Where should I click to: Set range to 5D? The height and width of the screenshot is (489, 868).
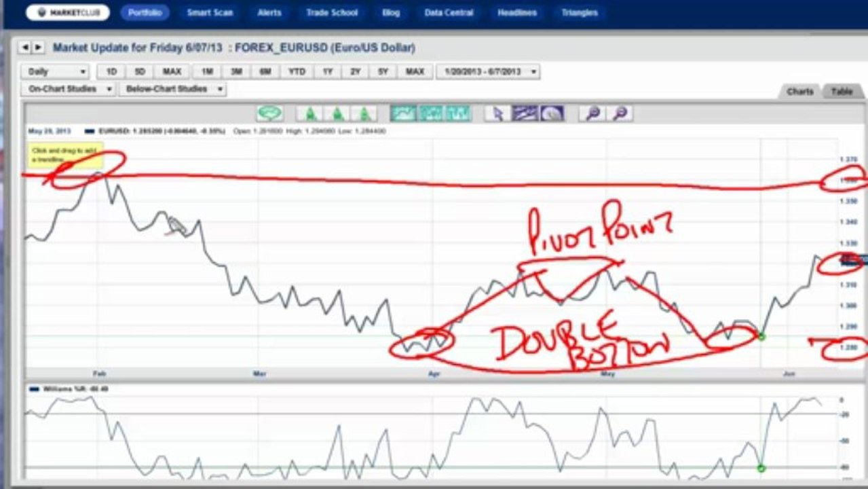pos(139,71)
